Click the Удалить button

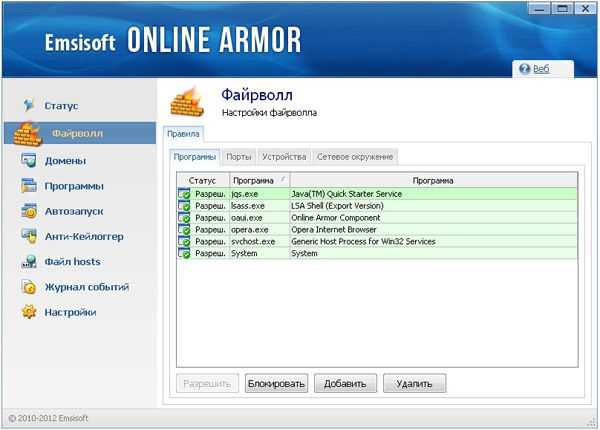414,383
